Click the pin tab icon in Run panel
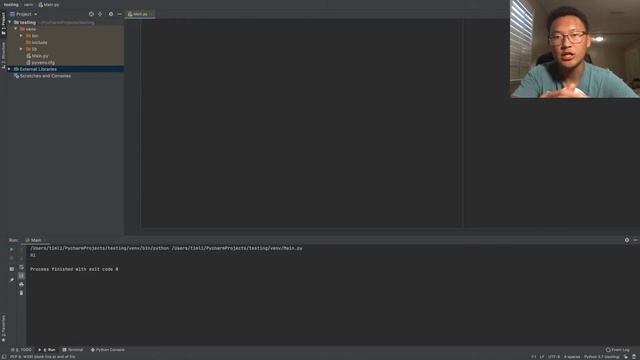This screenshot has width=640, height=360. tap(11, 280)
